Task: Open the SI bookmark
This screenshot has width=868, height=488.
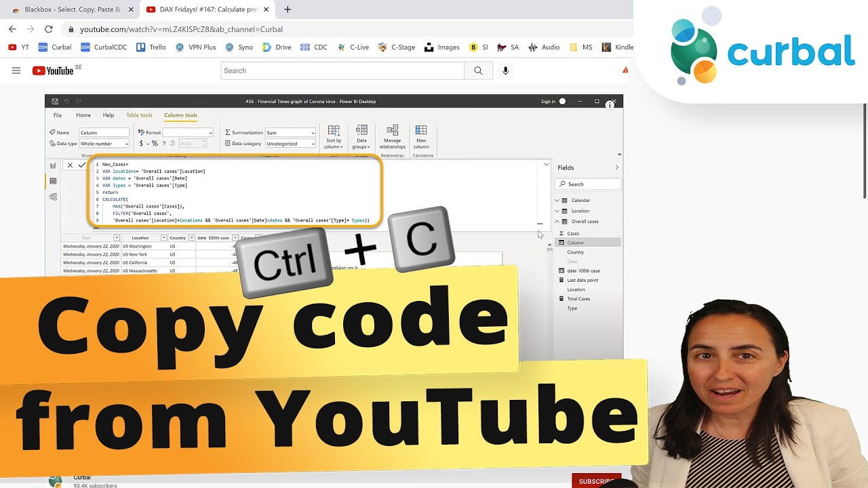Action: [478, 47]
